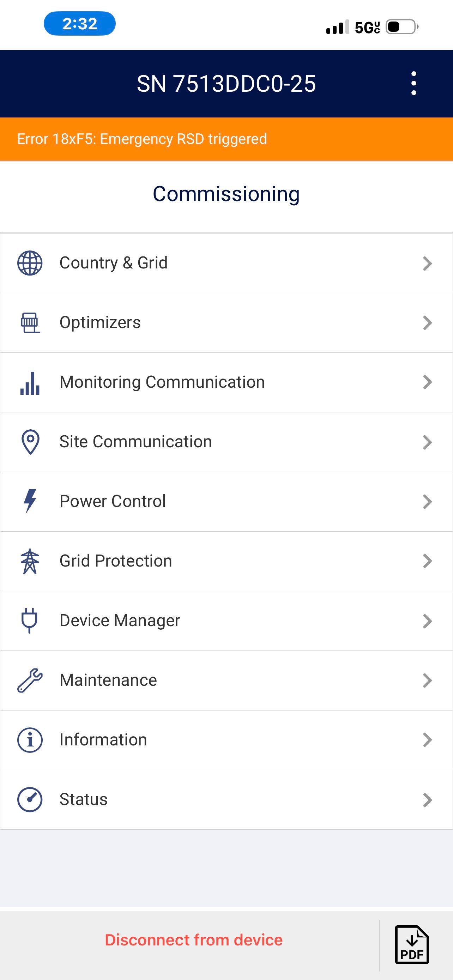Screen dimensions: 453x980
Task: Open the Information menu item
Action: coord(103,740)
